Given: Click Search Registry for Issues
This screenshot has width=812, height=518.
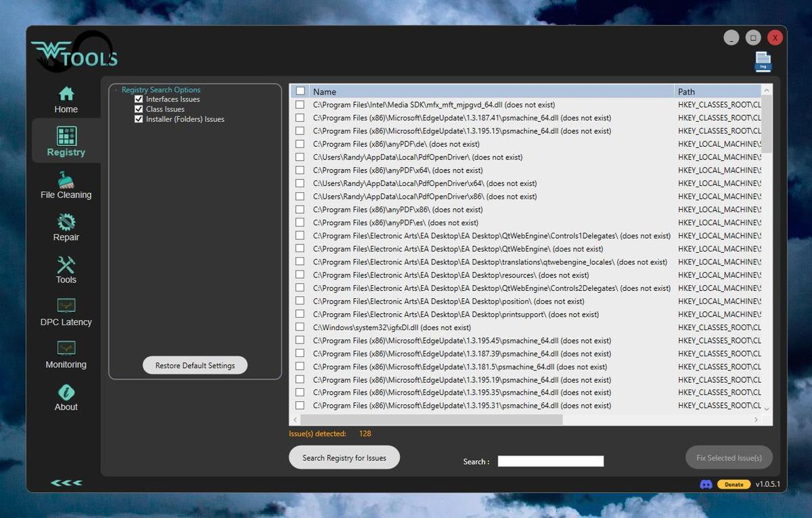Looking at the screenshot, I should 344,458.
